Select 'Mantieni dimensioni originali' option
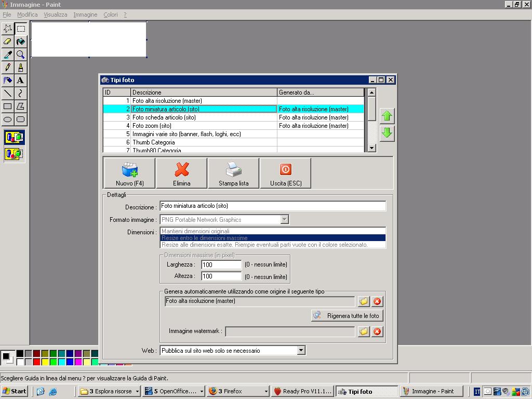 [x=273, y=231]
